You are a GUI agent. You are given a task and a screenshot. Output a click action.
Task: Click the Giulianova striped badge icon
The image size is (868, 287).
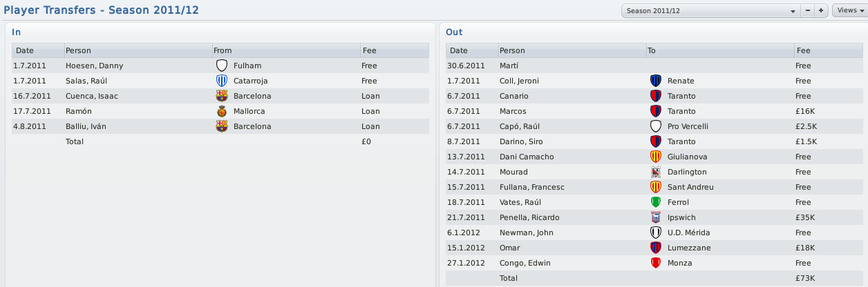[656, 157]
